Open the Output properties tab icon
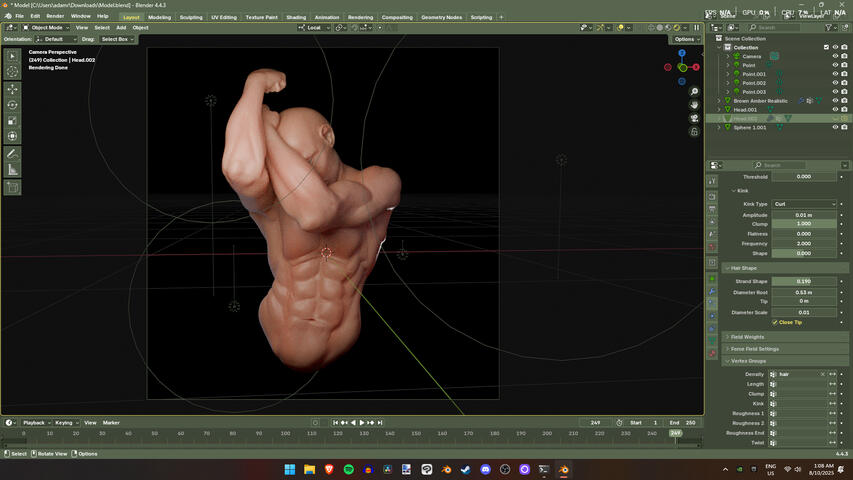This screenshot has height=480, width=853. [712, 210]
